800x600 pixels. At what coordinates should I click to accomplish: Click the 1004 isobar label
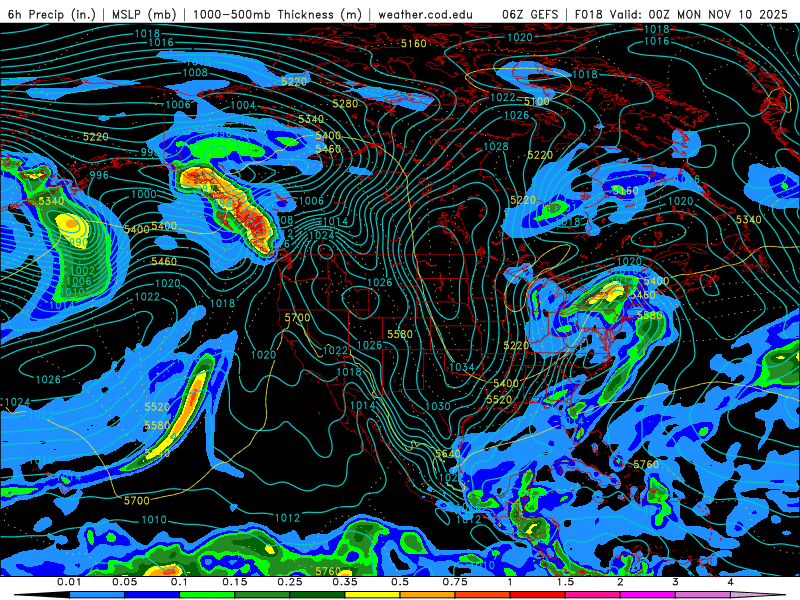[243, 105]
